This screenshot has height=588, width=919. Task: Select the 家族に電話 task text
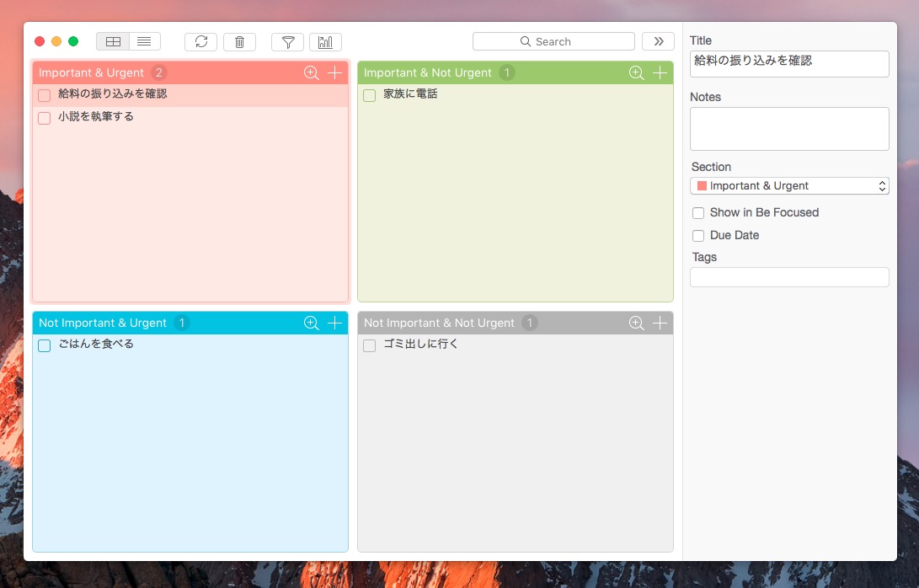(x=410, y=94)
